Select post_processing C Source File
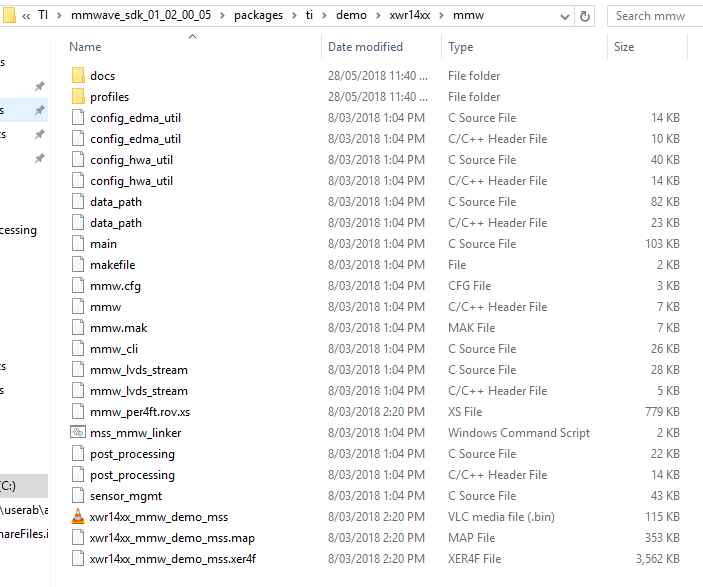703x587 pixels. (376, 453)
